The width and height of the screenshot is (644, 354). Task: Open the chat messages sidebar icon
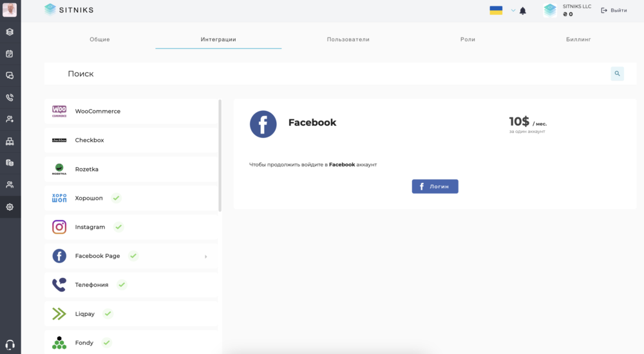pos(10,75)
